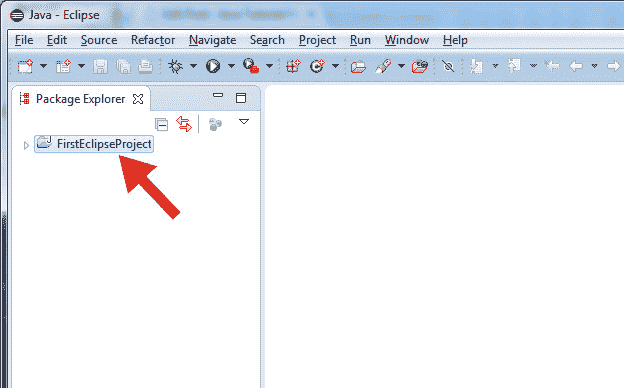Maximize the Package Explorer panel

point(241,98)
